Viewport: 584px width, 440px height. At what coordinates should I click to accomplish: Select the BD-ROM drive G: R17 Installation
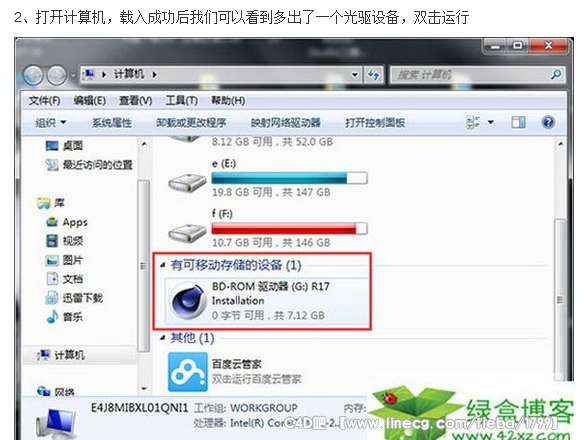(x=267, y=301)
